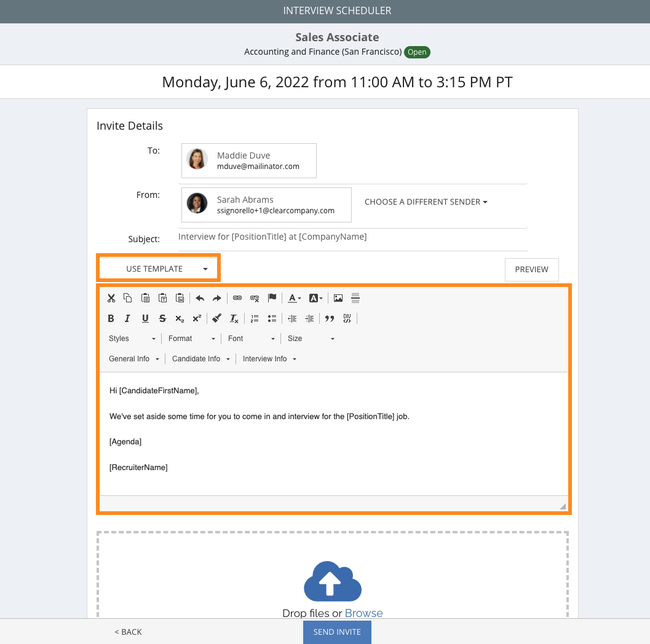Screen dimensions: 650x644
Task: Click the Create Div Container icon
Action: [347, 318]
